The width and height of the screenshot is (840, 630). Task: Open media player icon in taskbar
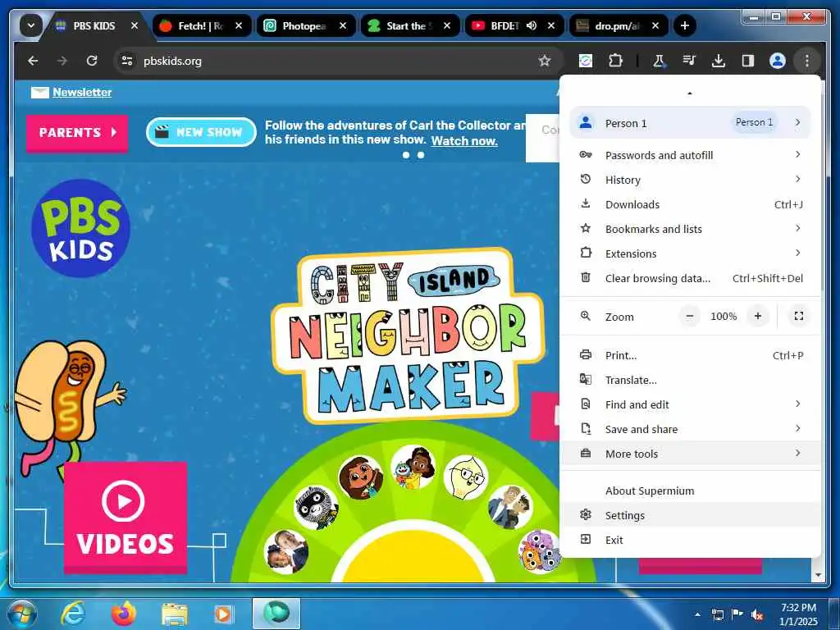click(223, 614)
